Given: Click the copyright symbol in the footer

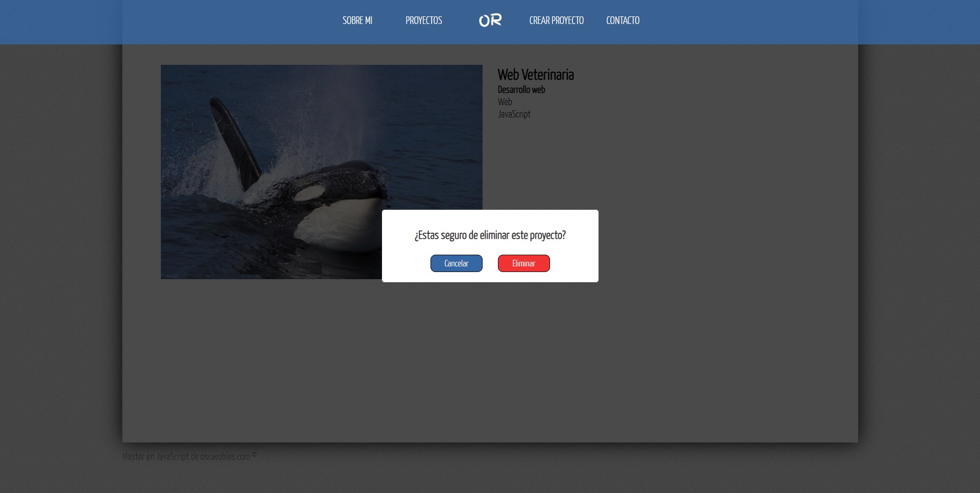Looking at the screenshot, I should [254, 454].
